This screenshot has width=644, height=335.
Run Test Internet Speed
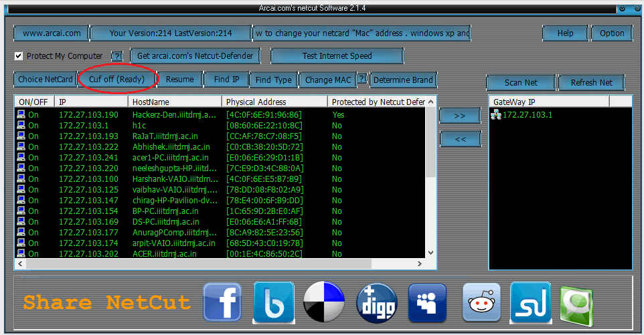337,55
